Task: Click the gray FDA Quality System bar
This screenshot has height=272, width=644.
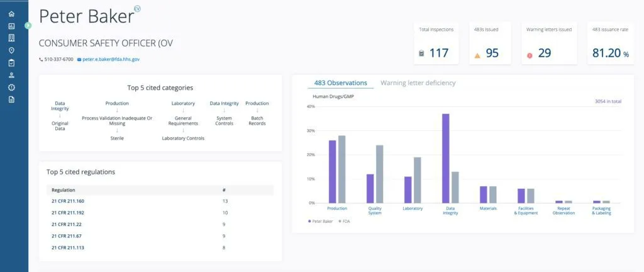Action: 379,174
